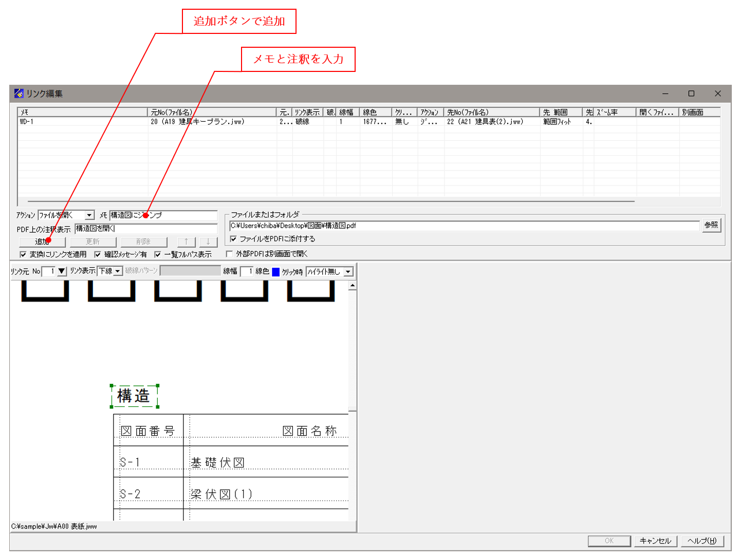Open the アクション dropdown showing ファイルを開く
Image resolution: width=739 pixels, height=560 pixels.
(x=90, y=215)
